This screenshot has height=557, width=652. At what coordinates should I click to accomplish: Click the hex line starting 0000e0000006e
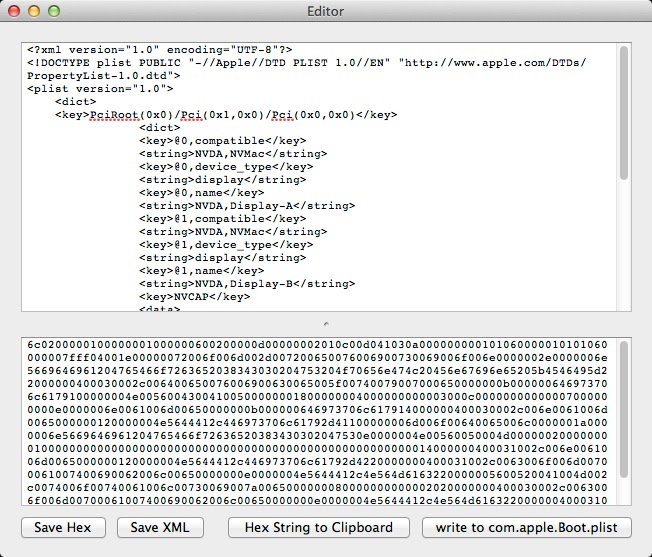(x=317, y=410)
